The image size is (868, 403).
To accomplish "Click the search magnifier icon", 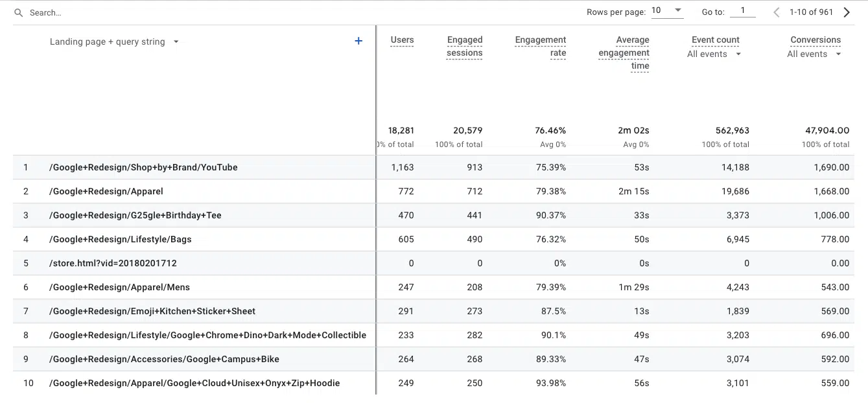I will click(18, 13).
